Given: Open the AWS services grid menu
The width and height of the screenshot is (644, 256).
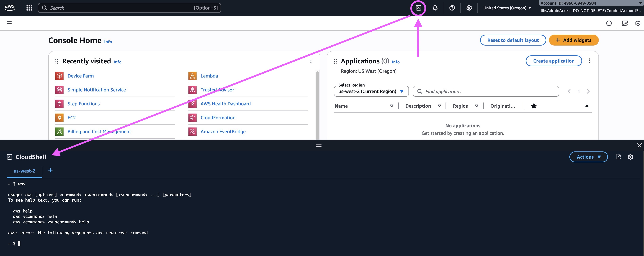Looking at the screenshot, I should click(x=29, y=8).
